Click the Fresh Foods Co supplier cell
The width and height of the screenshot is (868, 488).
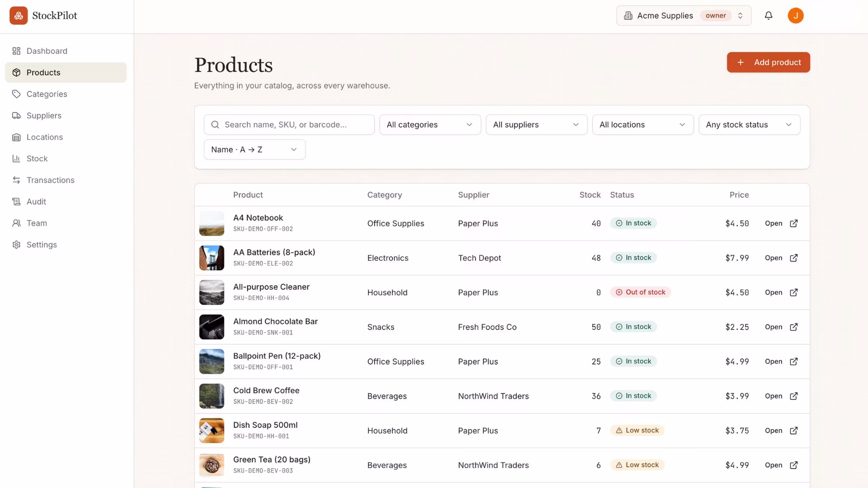point(487,327)
